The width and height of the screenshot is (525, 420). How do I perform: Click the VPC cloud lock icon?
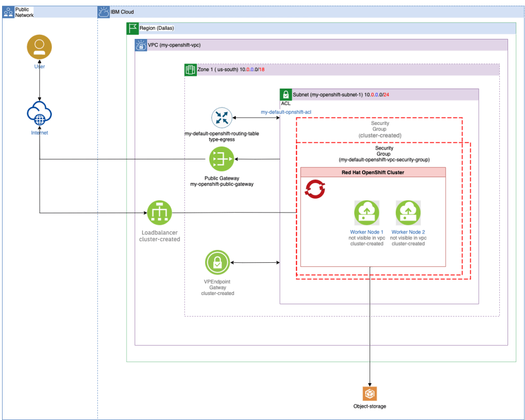pos(140,45)
